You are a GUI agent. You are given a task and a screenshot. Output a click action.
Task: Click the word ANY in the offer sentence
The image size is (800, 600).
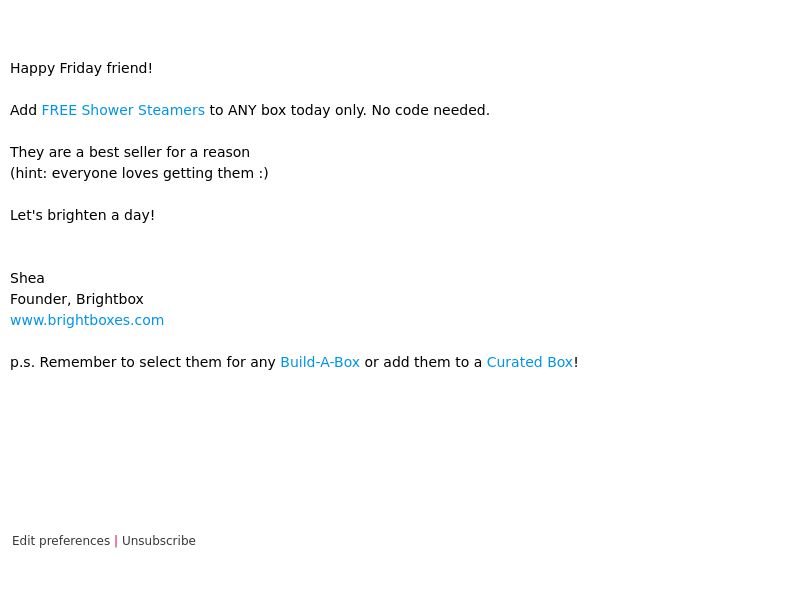[x=242, y=110]
